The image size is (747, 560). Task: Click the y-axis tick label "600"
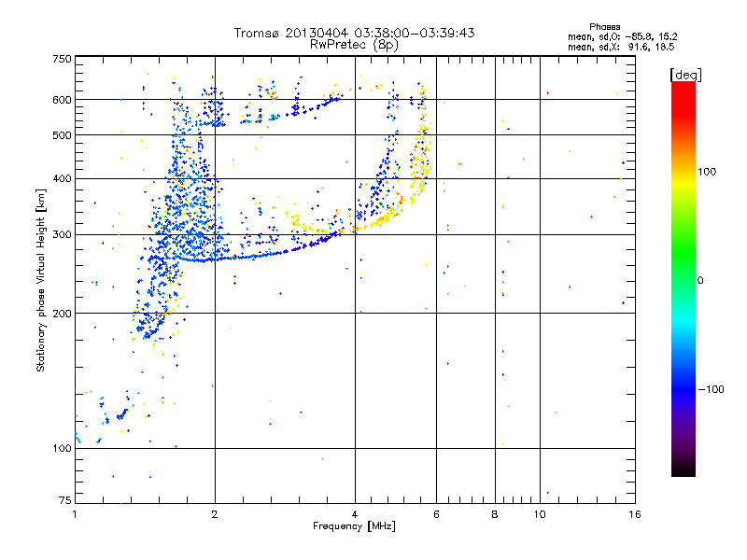(x=62, y=100)
